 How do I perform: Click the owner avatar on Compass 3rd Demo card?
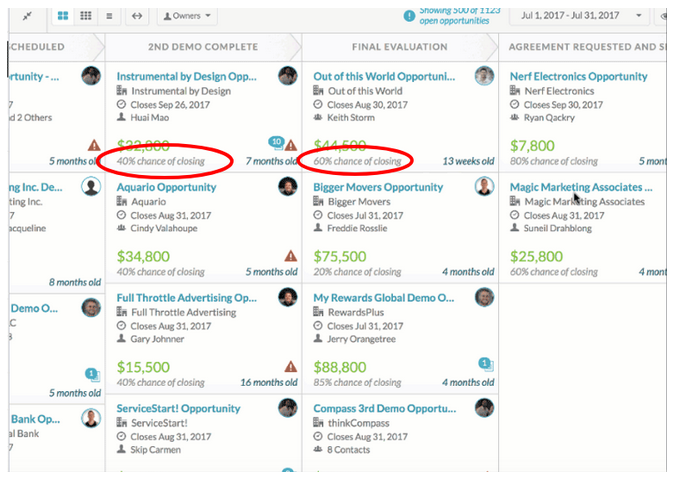click(x=485, y=408)
